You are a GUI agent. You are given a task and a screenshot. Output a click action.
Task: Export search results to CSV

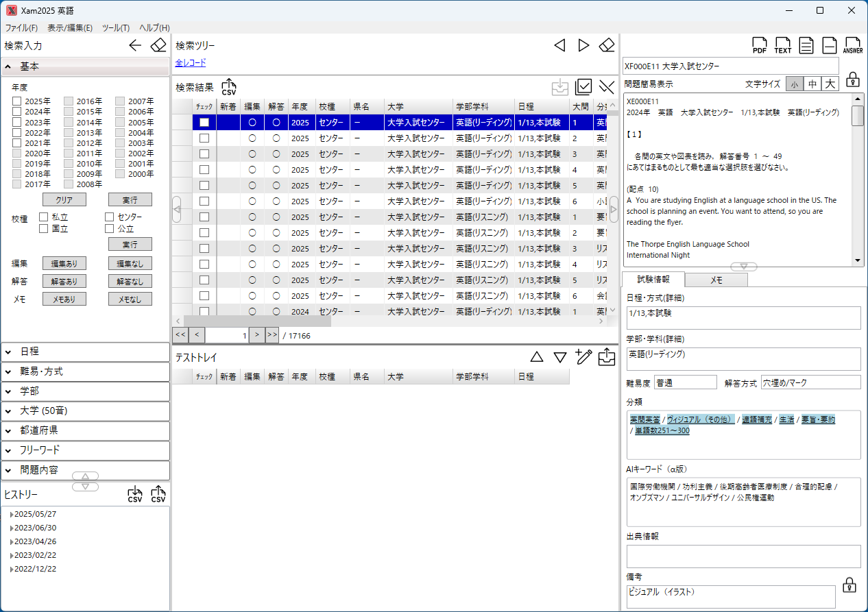pos(229,87)
